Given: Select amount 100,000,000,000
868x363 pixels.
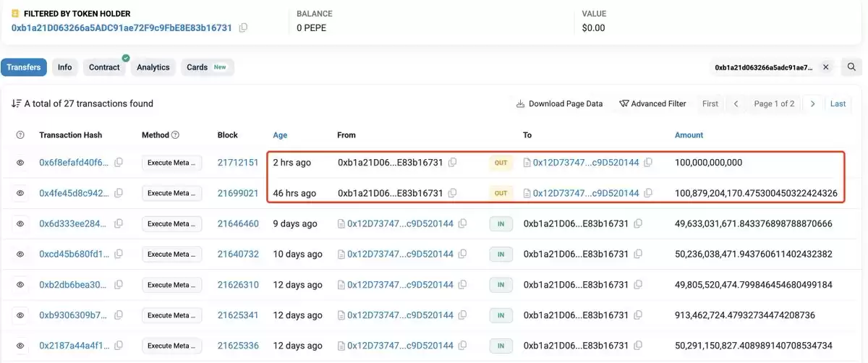Looking at the screenshot, I should pos(708,163).
